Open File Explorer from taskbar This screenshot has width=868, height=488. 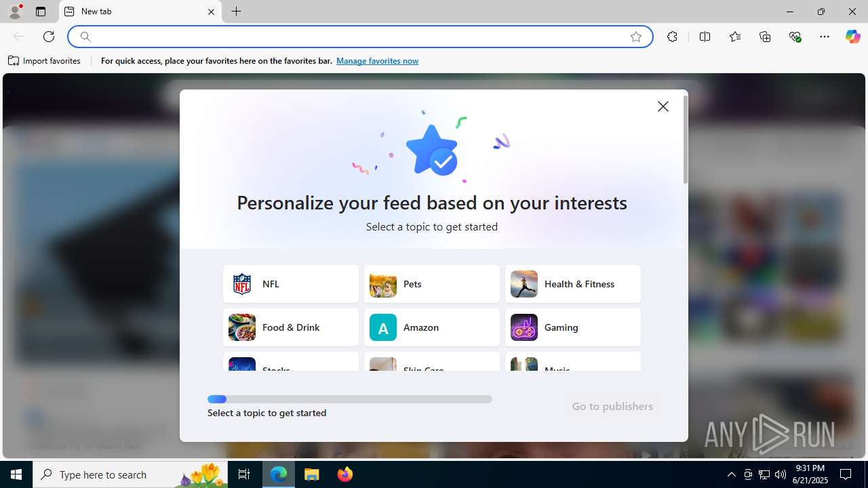[x=311, y=474]
